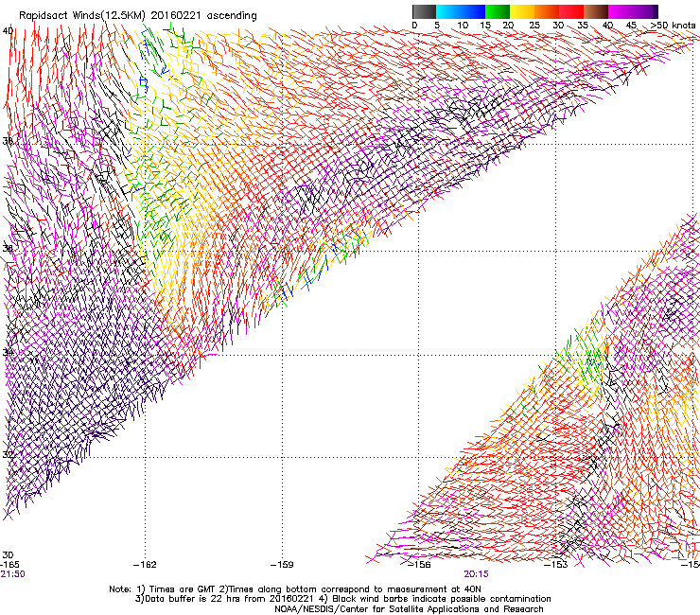Click the NOAA/NESDIS credit line
The height and width of the screenshot is (615, 700).
click(x=409, y=609)
